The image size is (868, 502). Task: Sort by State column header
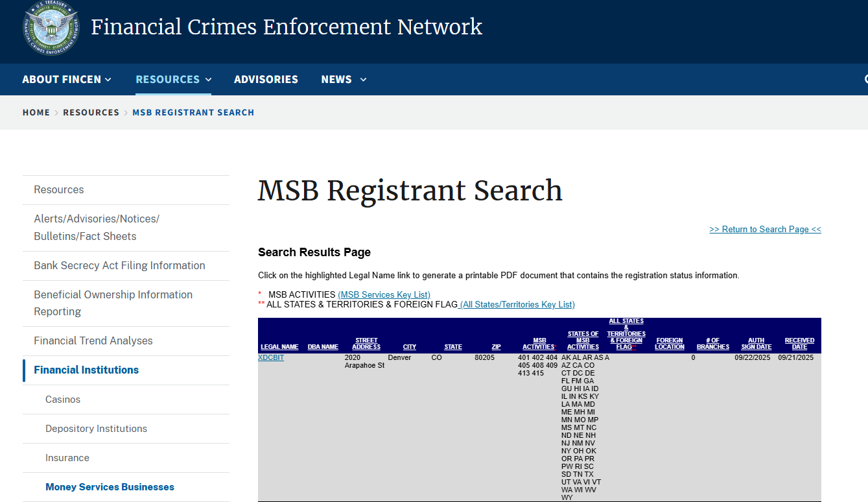(453, 347)
